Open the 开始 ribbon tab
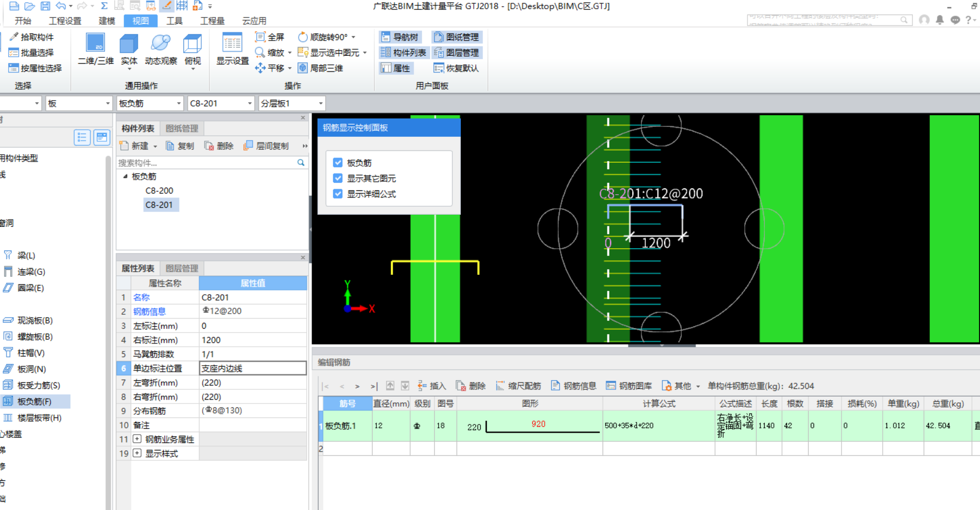This screenshot has width=980, height=510. click(23, 21)
